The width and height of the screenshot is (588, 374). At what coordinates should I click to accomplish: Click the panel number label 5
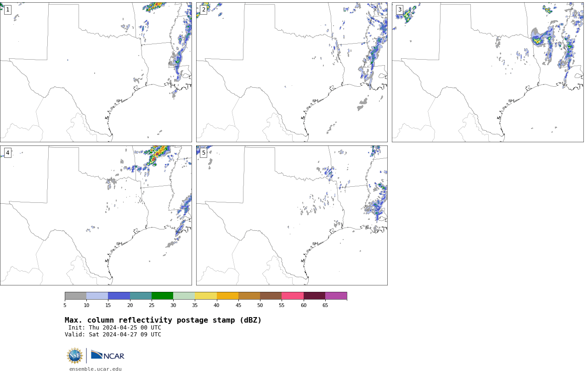[204, 153]
